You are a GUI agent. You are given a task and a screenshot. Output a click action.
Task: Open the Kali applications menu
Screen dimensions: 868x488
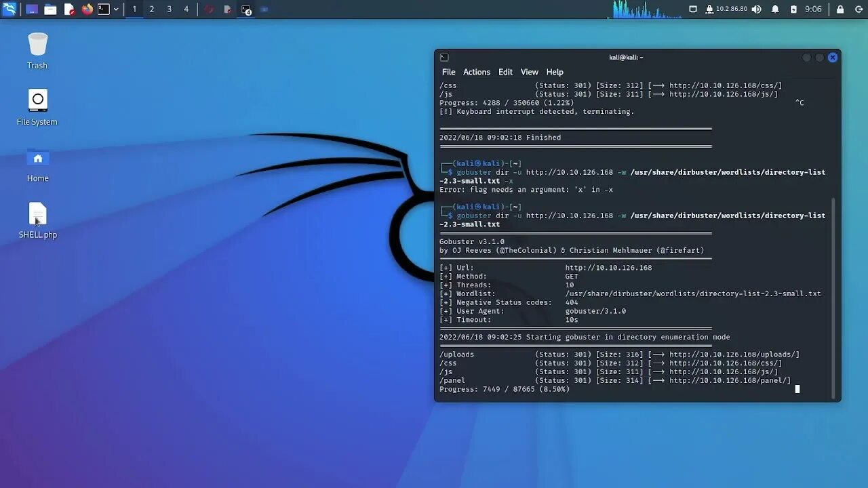point(9,9)
